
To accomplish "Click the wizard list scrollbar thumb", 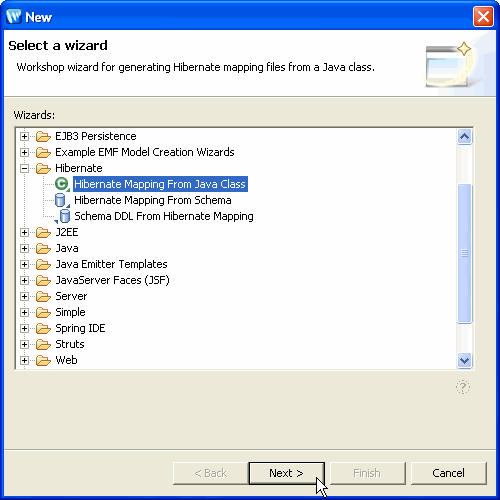I will (464, 253).
